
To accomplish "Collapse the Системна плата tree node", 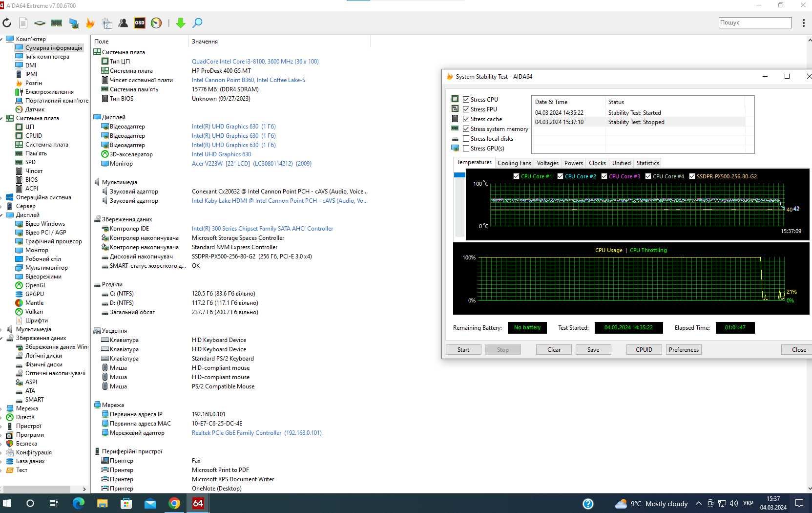I will (x=2, y=118).
